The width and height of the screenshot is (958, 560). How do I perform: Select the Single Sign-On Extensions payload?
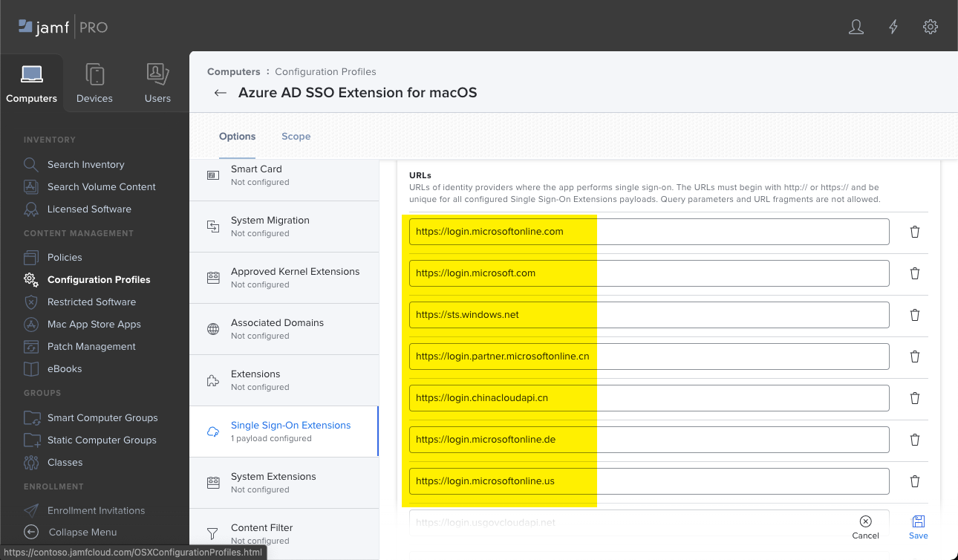[x=290, y=431]
